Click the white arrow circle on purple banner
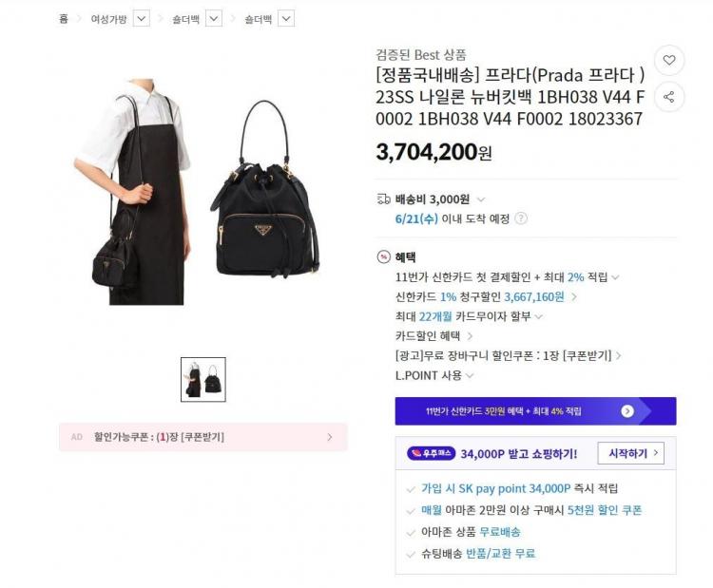 [627, 411]
